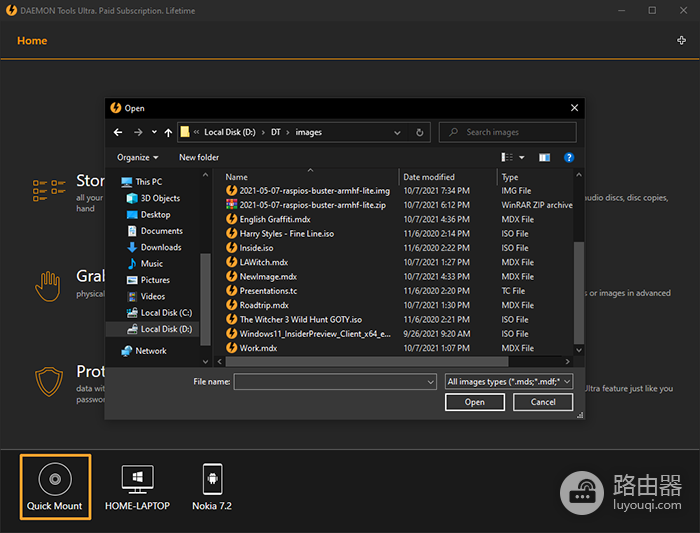Image resolution: width=700 pixels, height=533 pixels.
Task: Click the Open button
Action: tap(475, 402)
